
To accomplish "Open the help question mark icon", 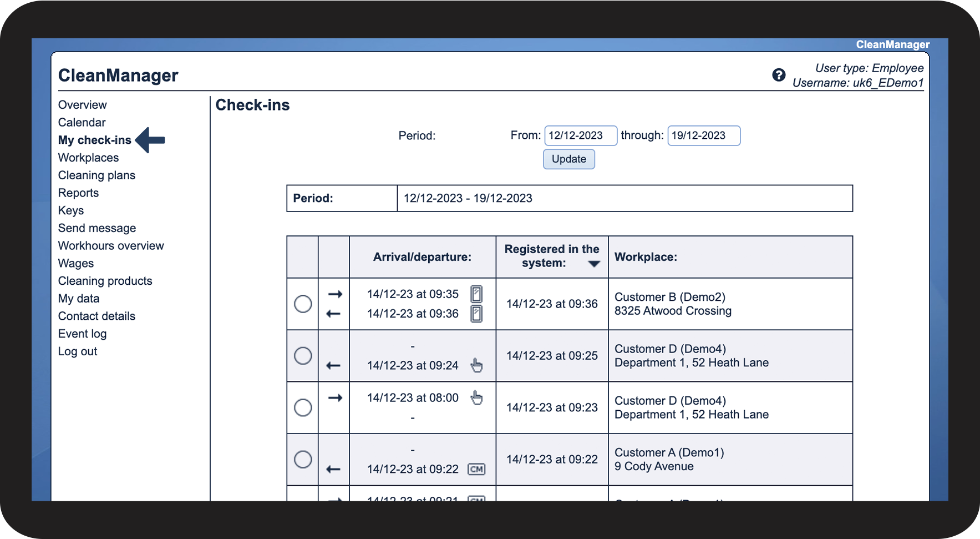I will [x=779, y=75].
